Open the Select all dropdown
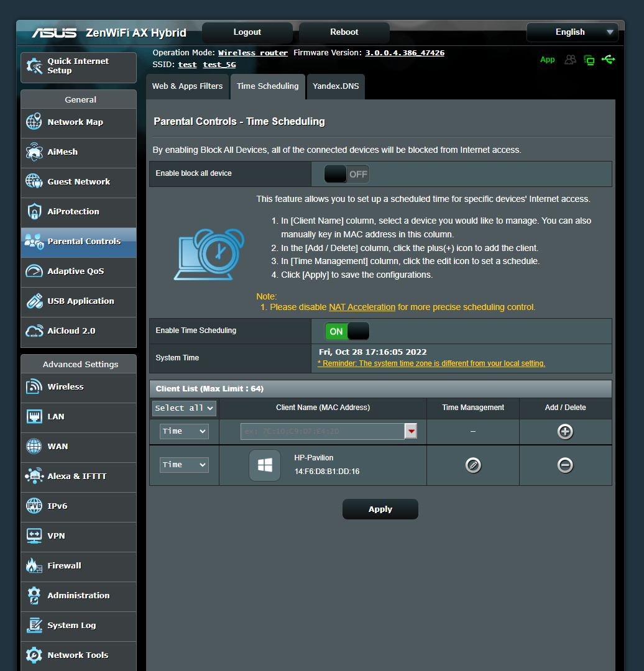 tap(183, 408)
